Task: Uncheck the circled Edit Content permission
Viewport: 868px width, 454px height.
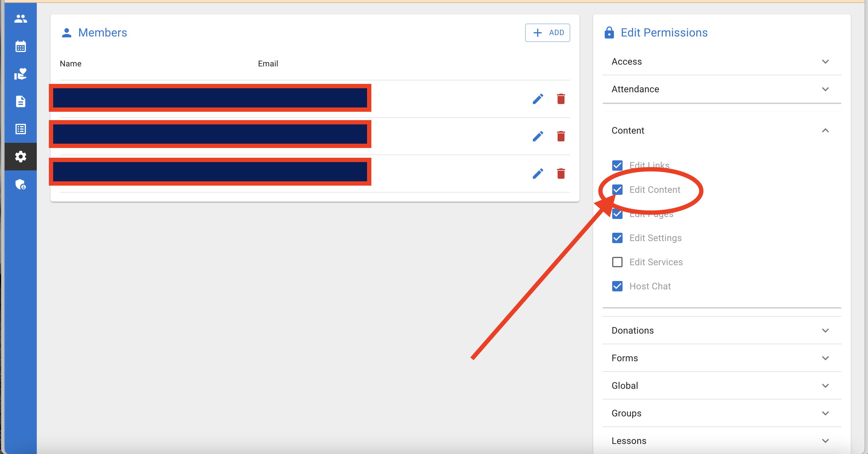Action: [617, 190]
